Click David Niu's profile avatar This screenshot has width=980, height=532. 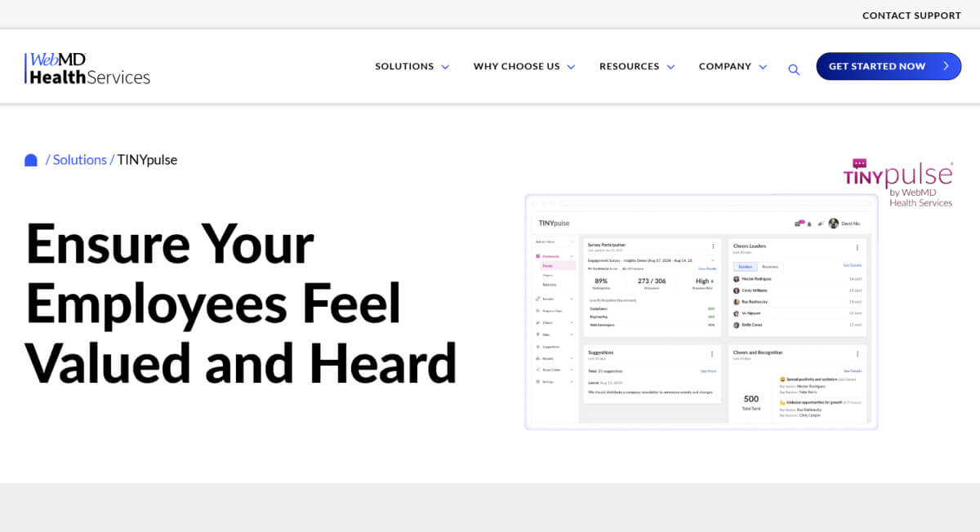tap(833, 224)
